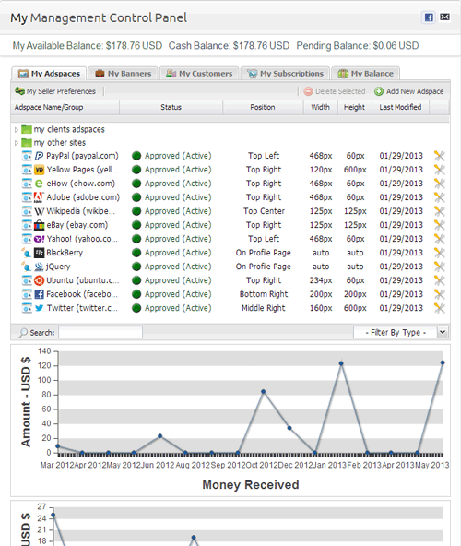Sort by Height column header

coord(354,107)
